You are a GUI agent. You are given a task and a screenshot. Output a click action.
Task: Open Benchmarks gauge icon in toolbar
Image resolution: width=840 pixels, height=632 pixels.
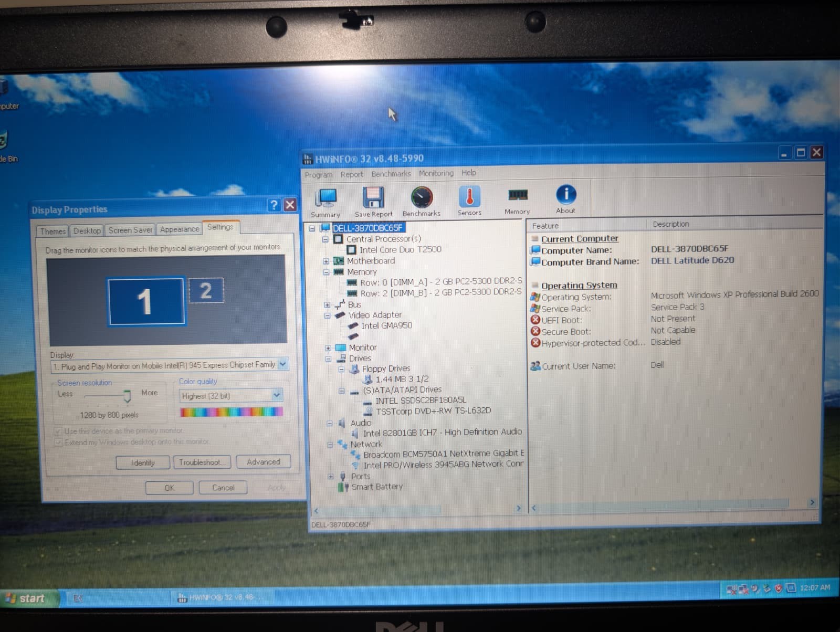(x=421, y=202)
